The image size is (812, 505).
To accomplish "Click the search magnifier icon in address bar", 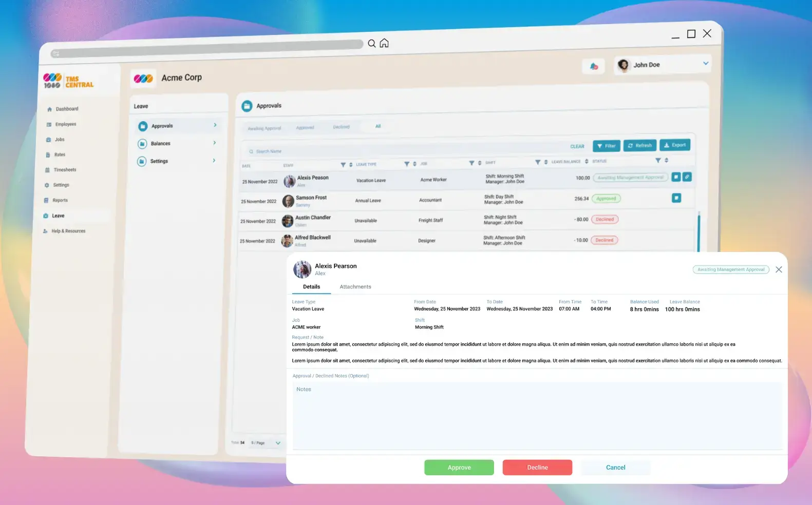I will [372, 44].
